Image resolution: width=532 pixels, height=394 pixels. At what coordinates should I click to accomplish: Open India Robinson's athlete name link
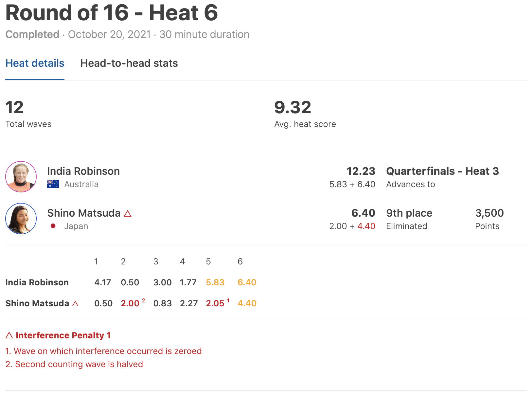[83, 171]
